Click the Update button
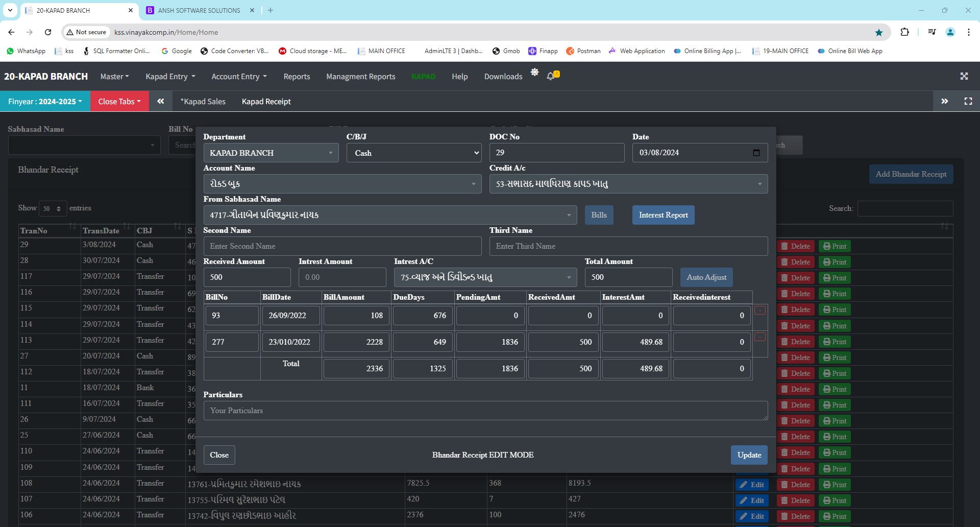980x527 pixels. 749,455
